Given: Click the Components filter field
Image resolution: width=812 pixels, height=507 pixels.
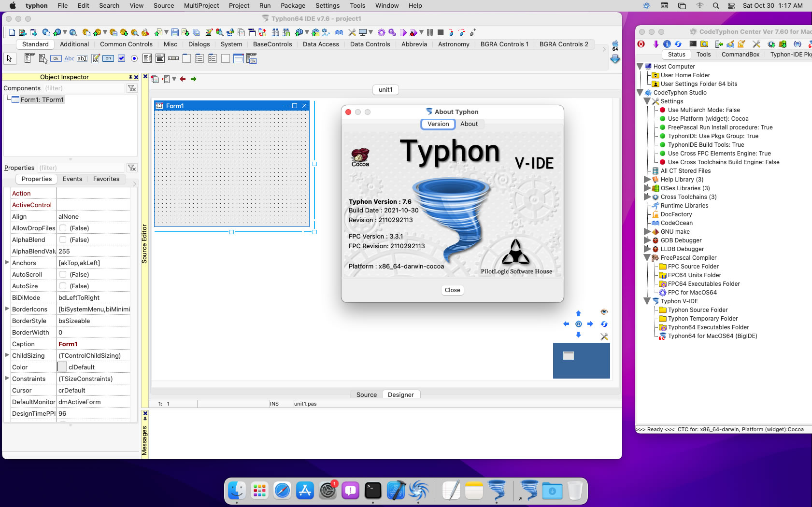Looking at the screenshot, I should click(84, 88).
